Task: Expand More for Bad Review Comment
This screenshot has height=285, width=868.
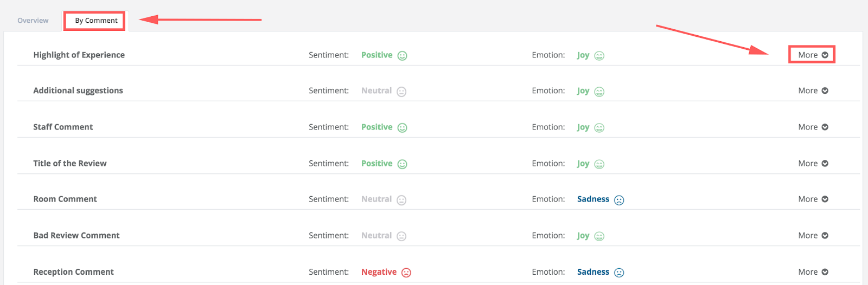Action: click(x=813, y=235)
